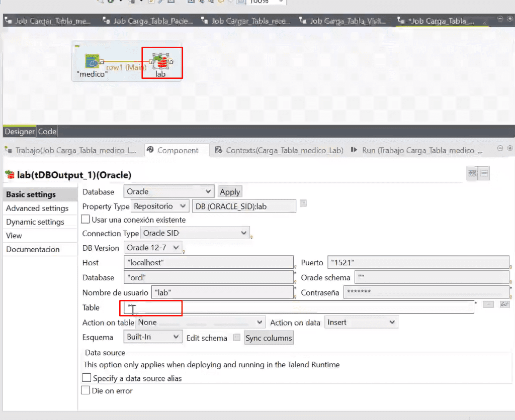
Task: Open Run (Trabajo Carga_Tabla_medico_... tab
Action: 417,150
